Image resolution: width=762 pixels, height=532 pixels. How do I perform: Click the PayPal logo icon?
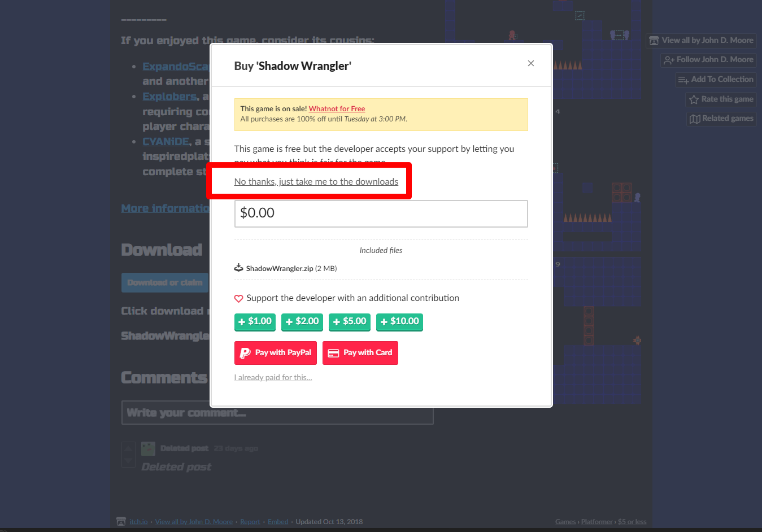tap(245, 353)
